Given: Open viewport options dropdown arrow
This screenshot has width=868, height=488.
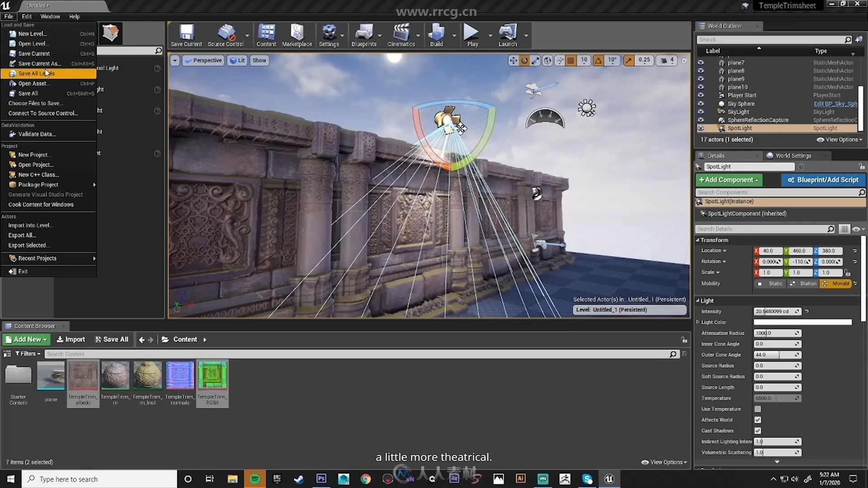Looking at the screenshot, I should point(175,61).
